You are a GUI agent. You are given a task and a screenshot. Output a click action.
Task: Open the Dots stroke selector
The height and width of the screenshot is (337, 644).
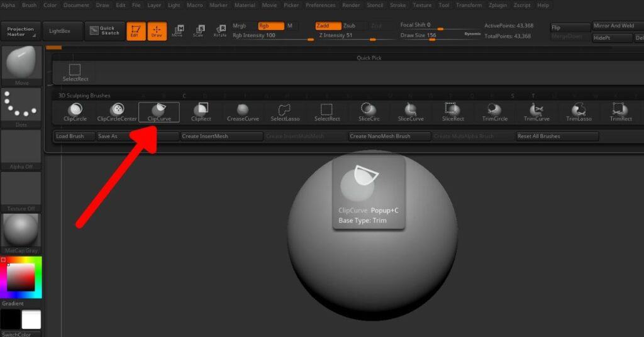[21, 108]
